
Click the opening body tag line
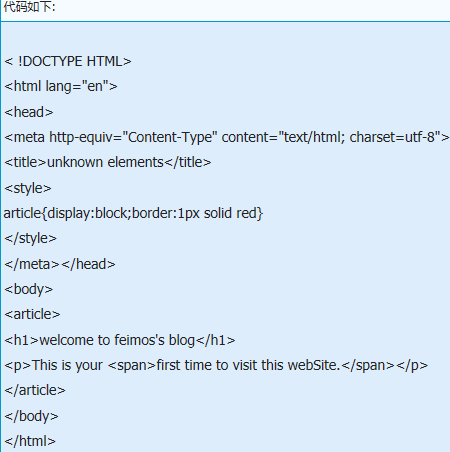point(29,289)
